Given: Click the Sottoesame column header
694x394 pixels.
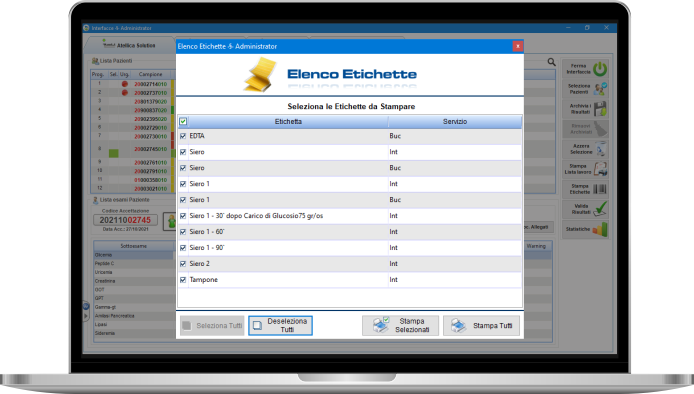Looking at the screenshot, I should [134, 246].
